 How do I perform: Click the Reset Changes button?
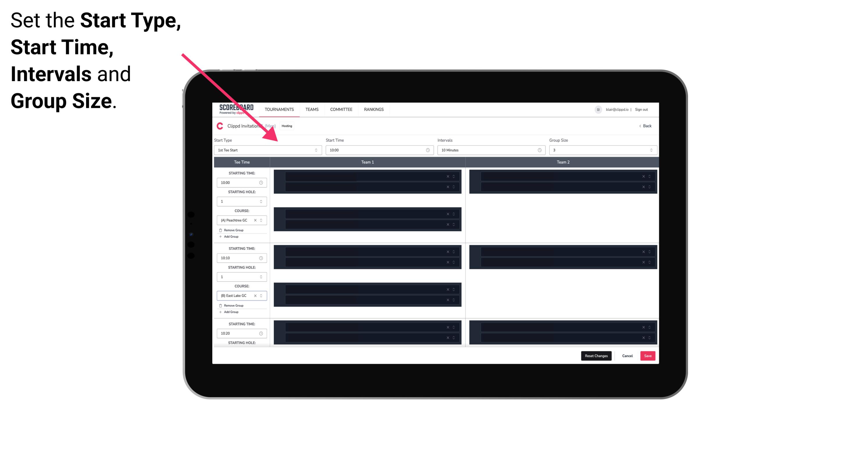click(x=597, y=355)
